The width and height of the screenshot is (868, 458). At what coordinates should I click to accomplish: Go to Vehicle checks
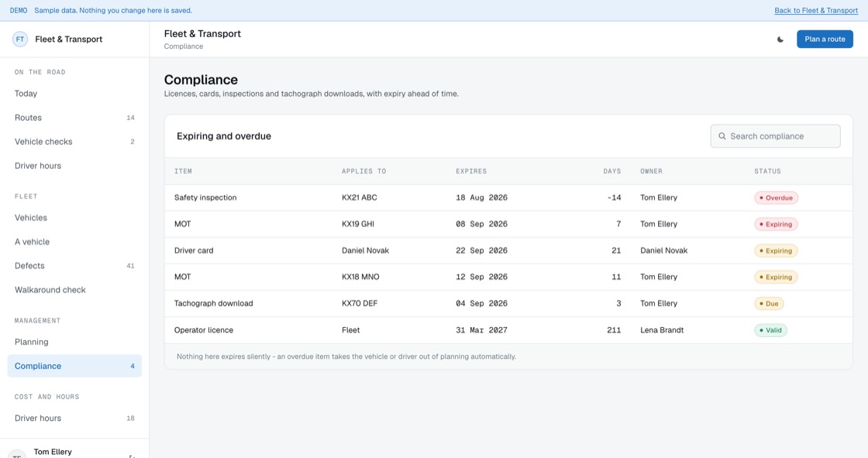tap(74, 142)
